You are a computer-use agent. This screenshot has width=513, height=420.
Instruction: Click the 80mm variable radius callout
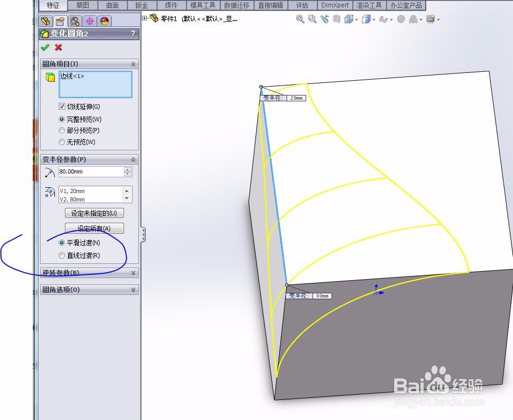coord(309,295)
